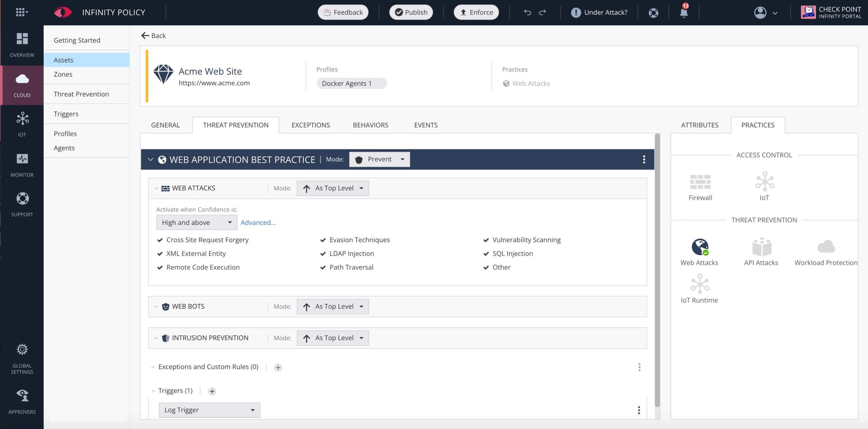Open the Overview section in the sidebar
The width and height of the screenshot is (868, 429).
point(22,45)
